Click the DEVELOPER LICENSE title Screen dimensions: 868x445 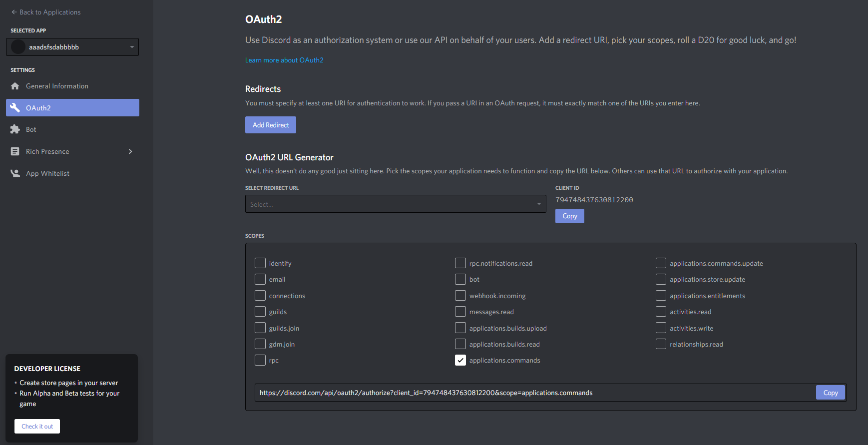point(47,369)
